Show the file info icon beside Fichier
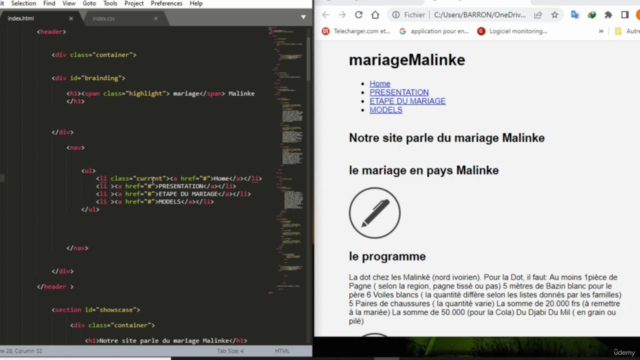The image size is (640, 360). pos(396,15)
